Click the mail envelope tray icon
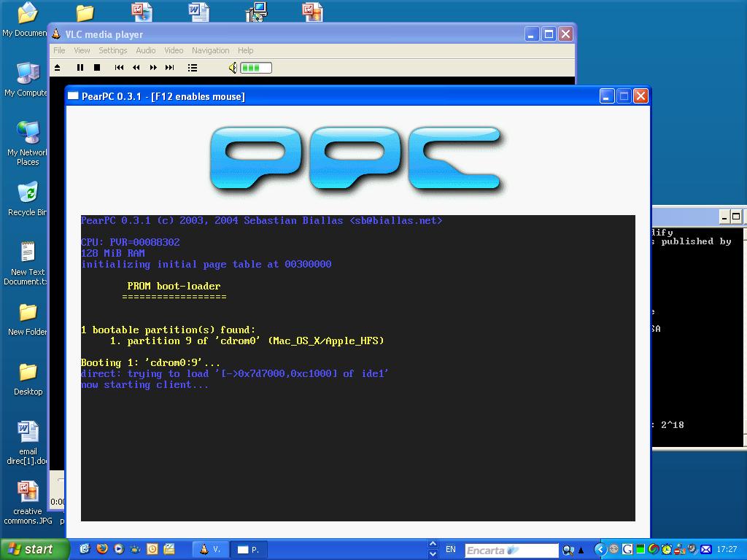This screenshot has width=747, height=560. pyautogui.click(x=706, y=550)
